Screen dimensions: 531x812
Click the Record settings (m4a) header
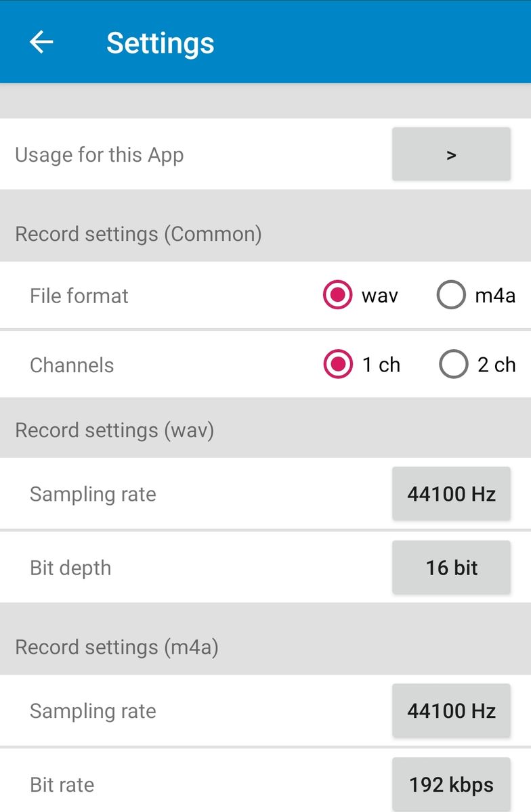click(116, 648)
